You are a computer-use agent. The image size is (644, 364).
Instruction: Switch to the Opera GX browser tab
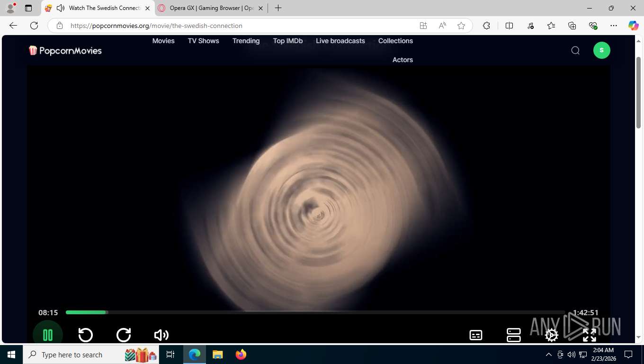[212, 8]
